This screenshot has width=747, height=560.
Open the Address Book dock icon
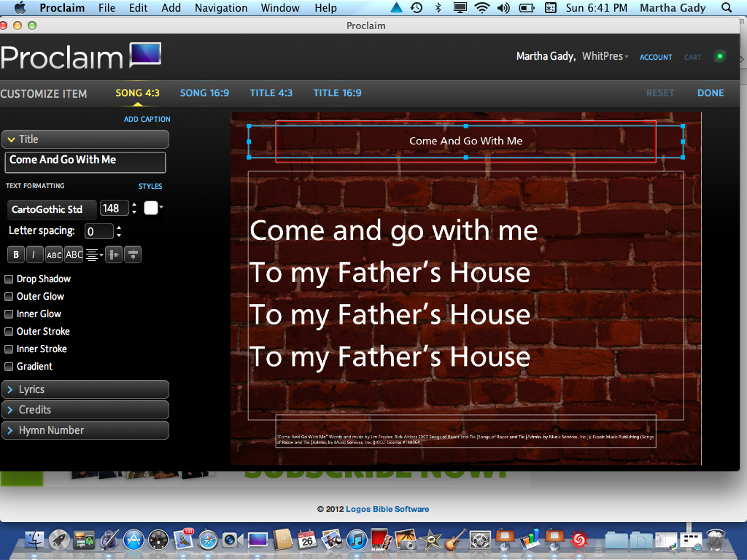click(x=282, y=540)
